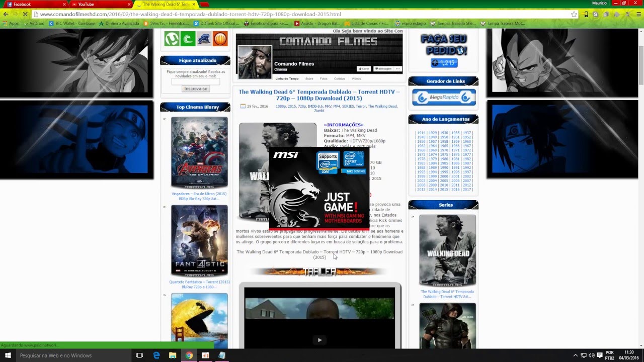This screenshot has width=644, height=362.
Task: Select The Walking Dead 6° Temp tab
Action: click(x=166, y=4)
